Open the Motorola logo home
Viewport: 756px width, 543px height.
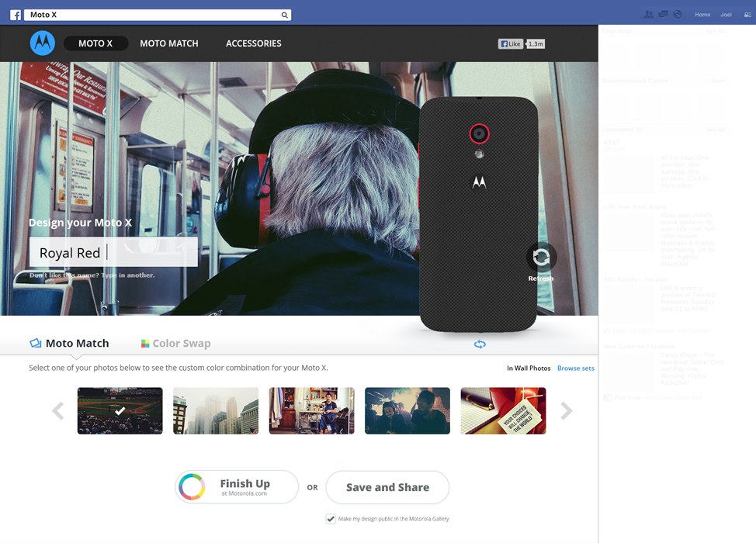point(43,43)
